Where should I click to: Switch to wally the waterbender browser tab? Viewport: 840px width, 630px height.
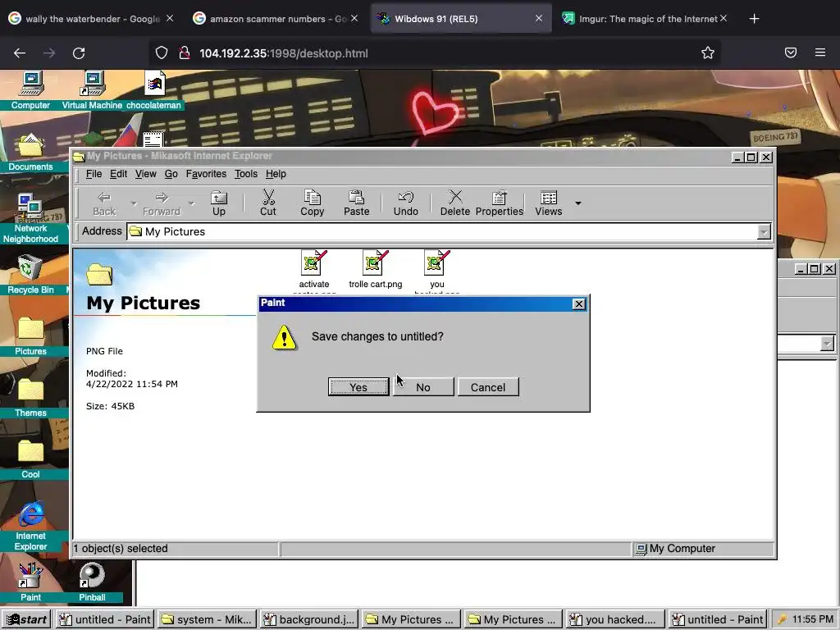coord(91,19)
